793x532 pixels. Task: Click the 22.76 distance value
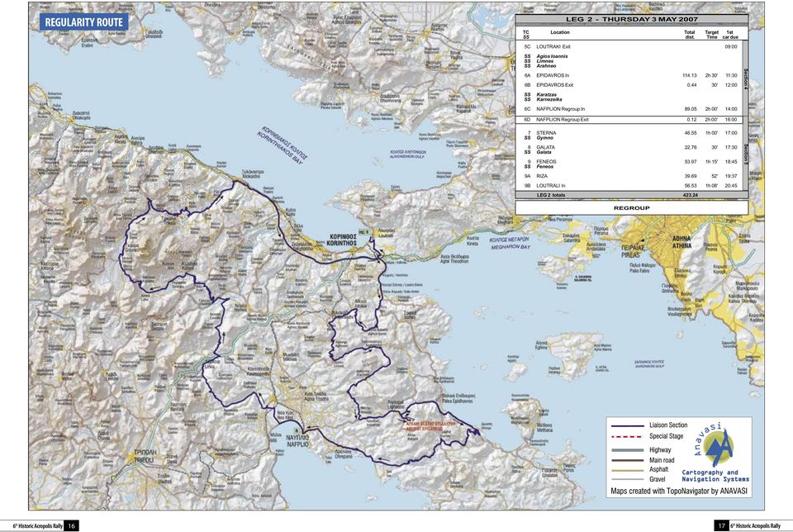click(x=691, y=148)
